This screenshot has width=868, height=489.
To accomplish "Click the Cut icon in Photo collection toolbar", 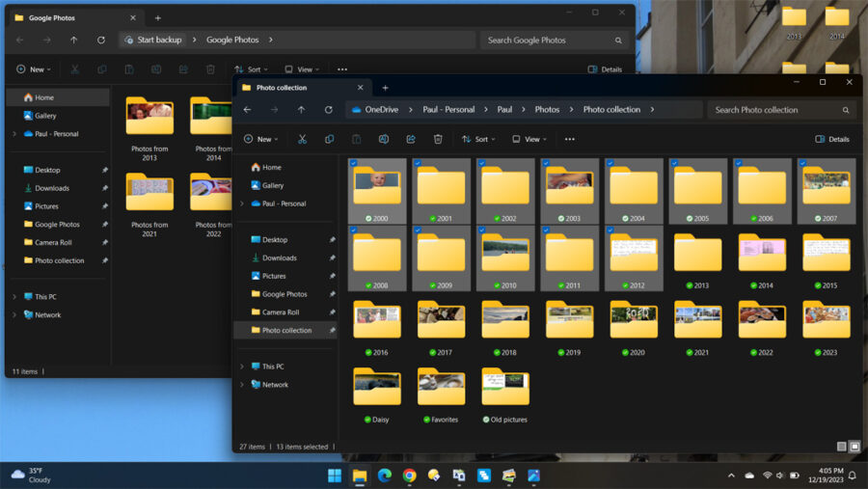I will 302,139.
